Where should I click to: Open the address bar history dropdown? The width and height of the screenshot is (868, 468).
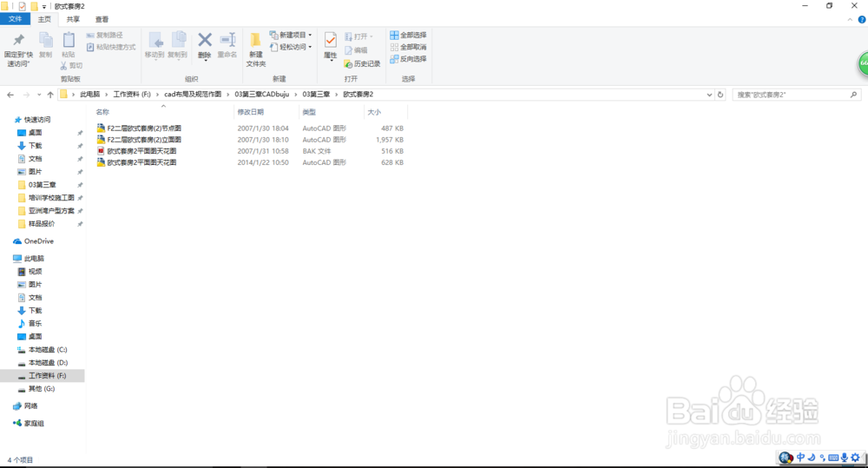point(709,95)
